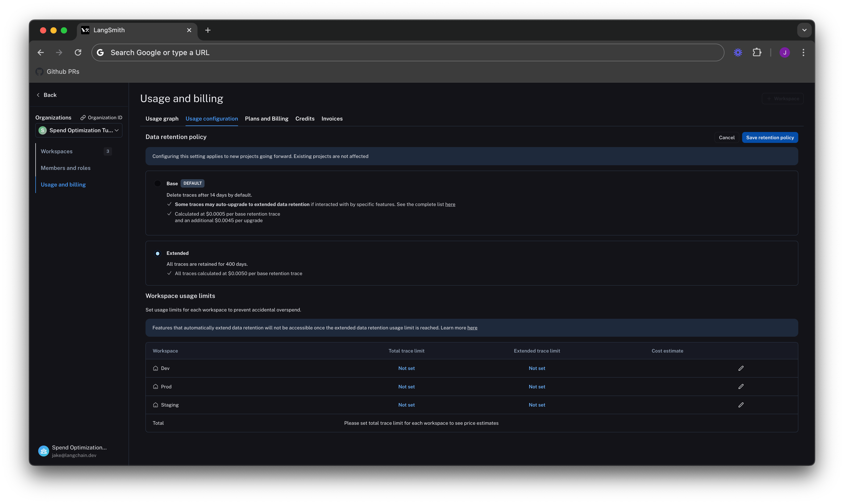Click the DEFAULT badge next to Base
This screenshot has width=844, height=504.
tap(193, 183)
